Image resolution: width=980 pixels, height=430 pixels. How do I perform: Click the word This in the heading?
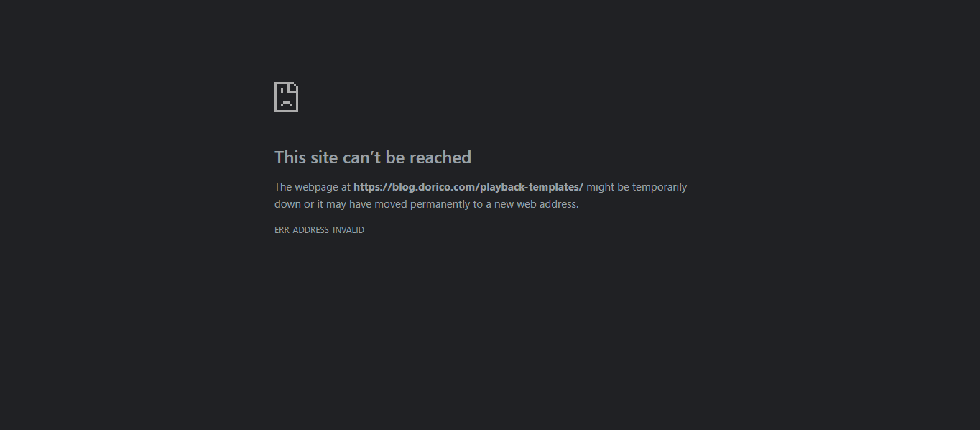(290, 157)
